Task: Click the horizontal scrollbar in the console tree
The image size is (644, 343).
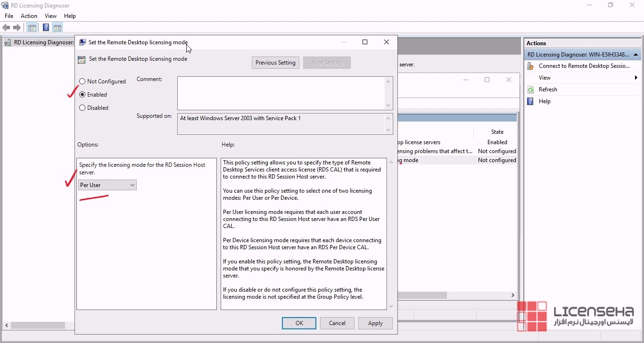Action: click(x=38, y=325)
